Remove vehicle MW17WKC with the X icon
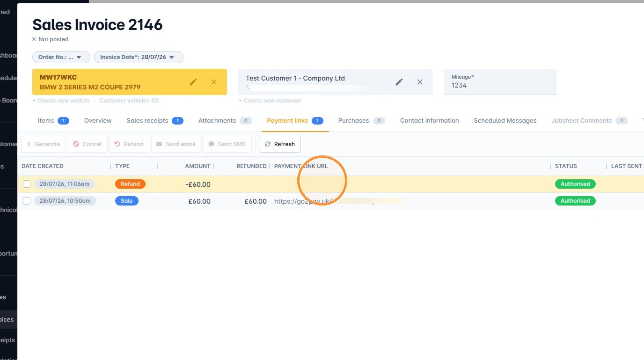The width and height of the screenshot is (644, 360). click(x=214, y=82)
